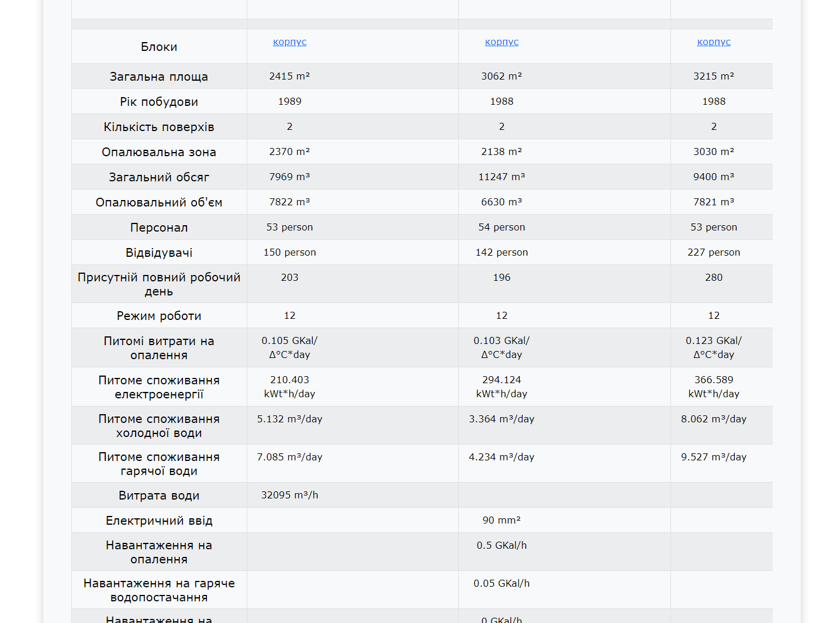The image size is (840, 623).
Task: Click the 90 mm² electrical input value
Action: (x=502, y=520)
